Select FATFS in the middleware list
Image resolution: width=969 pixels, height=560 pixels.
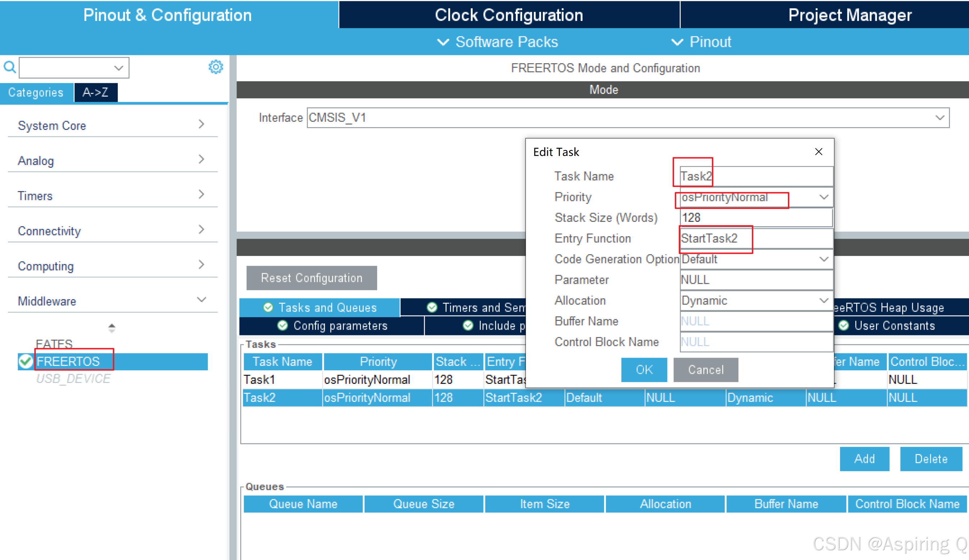54,344
